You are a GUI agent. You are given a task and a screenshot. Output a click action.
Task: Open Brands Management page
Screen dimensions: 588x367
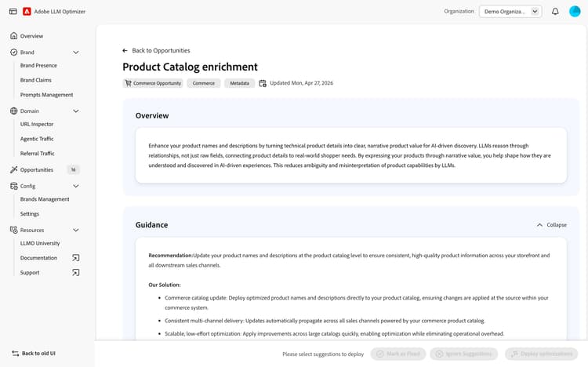click(x=45, y=199)
